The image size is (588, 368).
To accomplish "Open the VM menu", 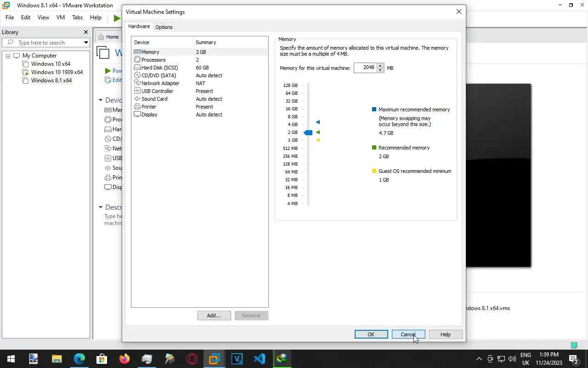I will coord(61,17).
